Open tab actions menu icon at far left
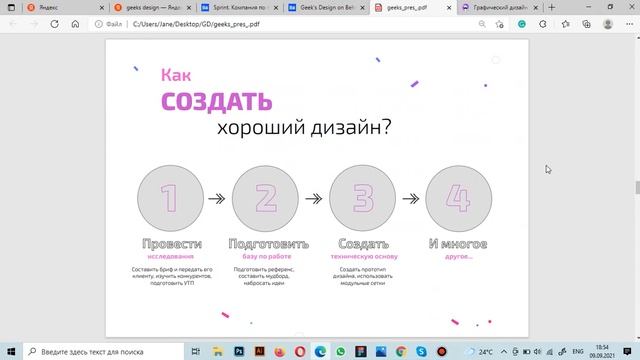Viewport: 640px width, 360px height. 11,7
